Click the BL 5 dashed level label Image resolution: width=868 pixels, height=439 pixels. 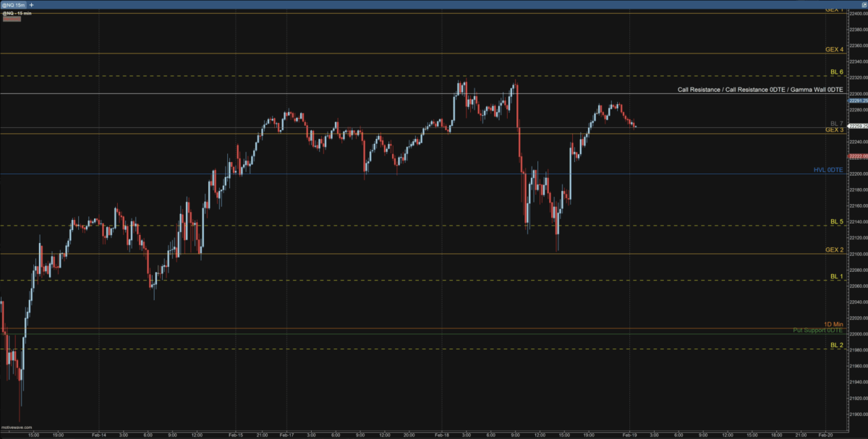(x=836, y=221)
